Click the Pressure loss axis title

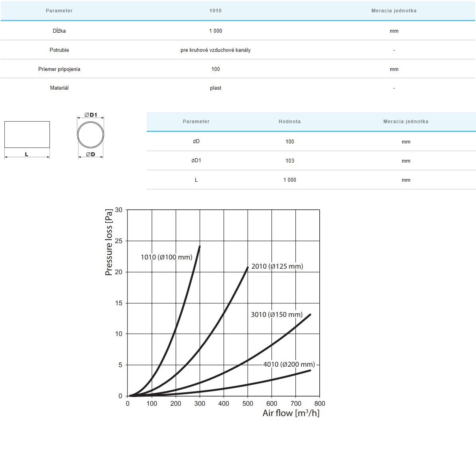coord(108,242)
